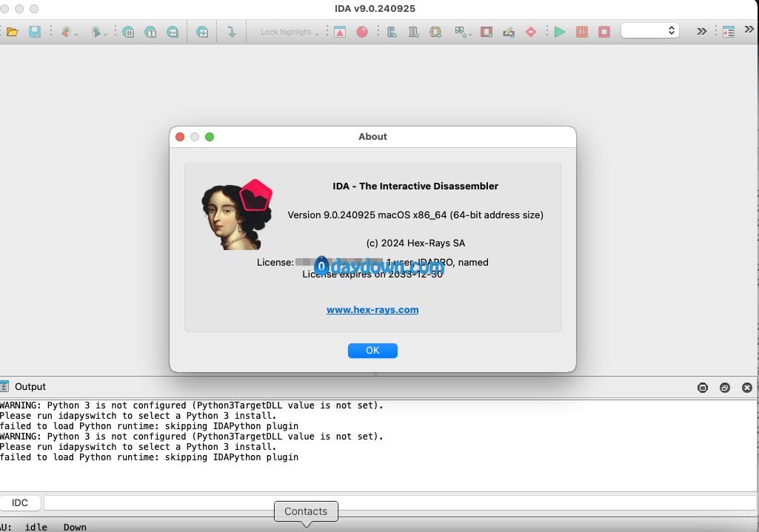Click the Contacts tooltip button

pos(306,511)
